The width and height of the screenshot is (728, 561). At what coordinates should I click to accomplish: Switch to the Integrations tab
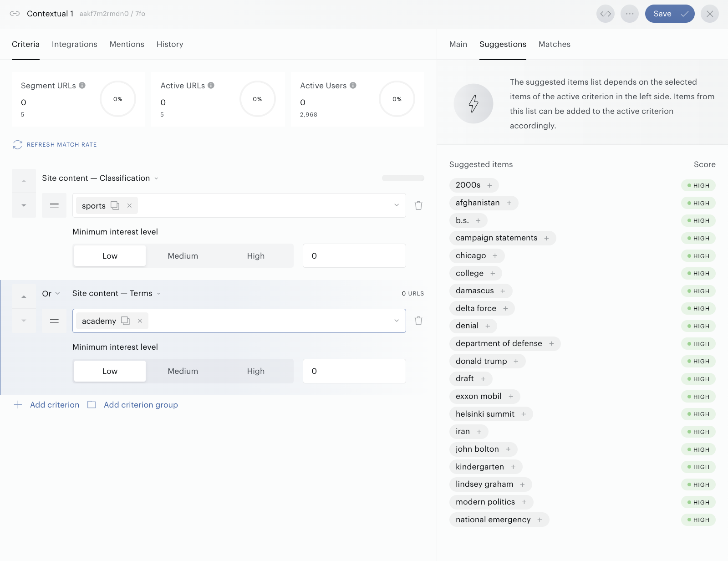(x=75, y=44)
